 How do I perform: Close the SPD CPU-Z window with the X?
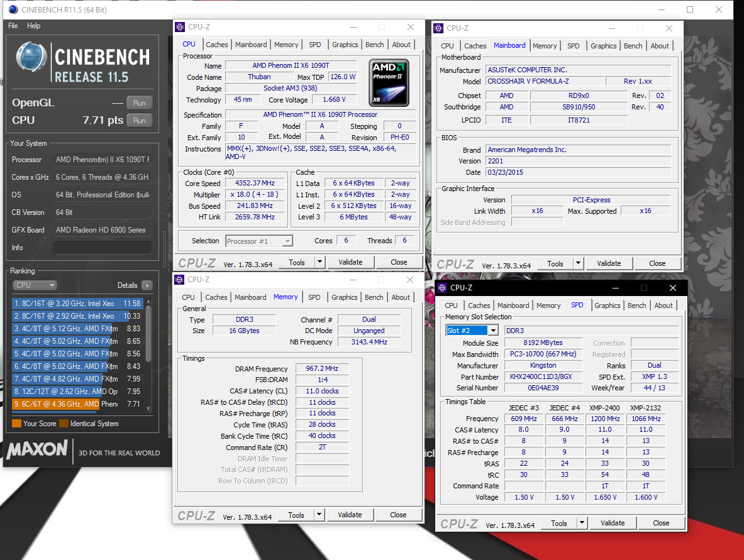pos(672,288)
